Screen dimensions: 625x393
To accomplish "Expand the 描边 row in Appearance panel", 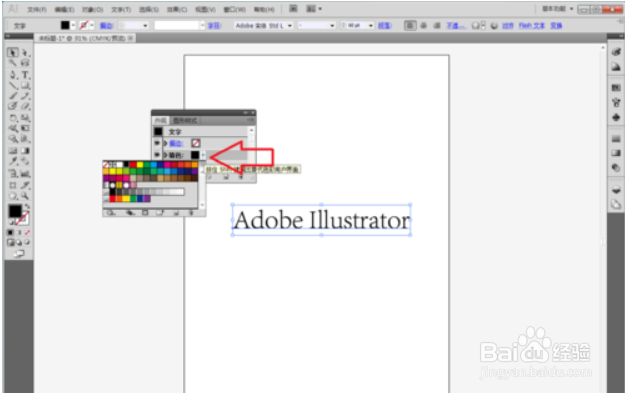I will click(165, 143).
